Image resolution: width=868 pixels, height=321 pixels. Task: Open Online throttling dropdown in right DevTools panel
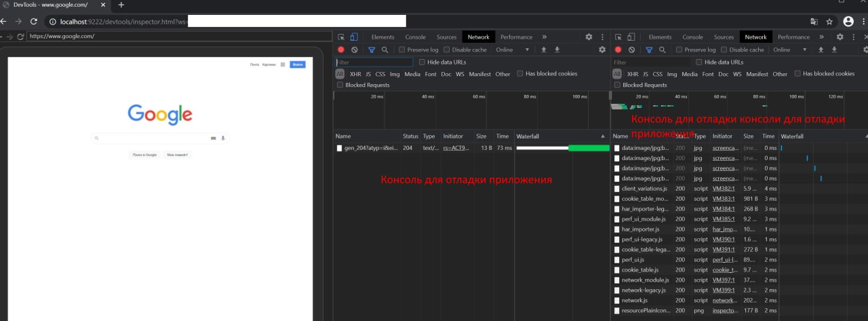point(790,50)
